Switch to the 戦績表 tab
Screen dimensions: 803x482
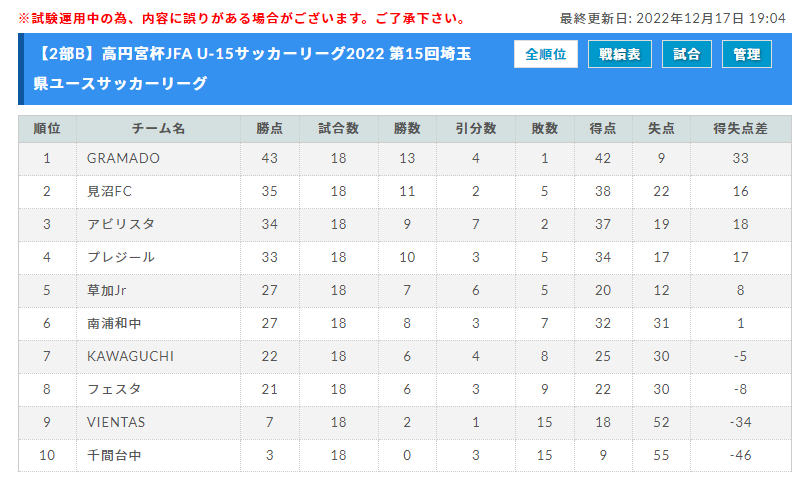coord(620,54)
